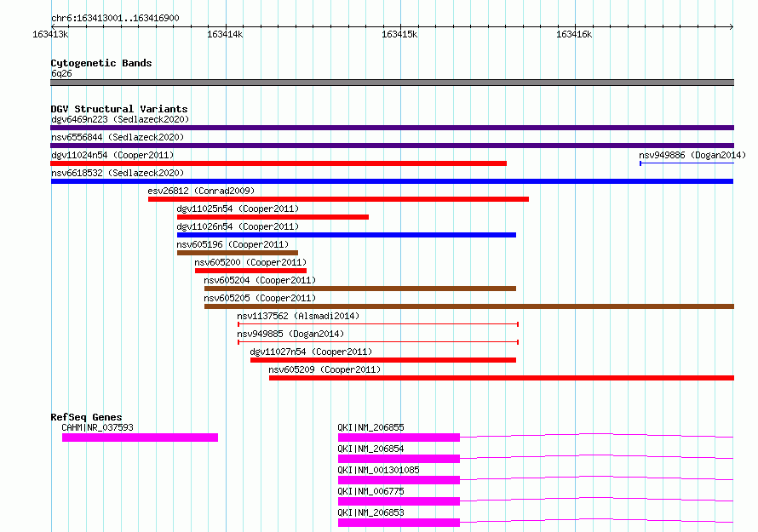This screenshot has width=758, height=532.
Task: Click the dgv11026n54 (Cooper2011) label
Action: [238, 226]
